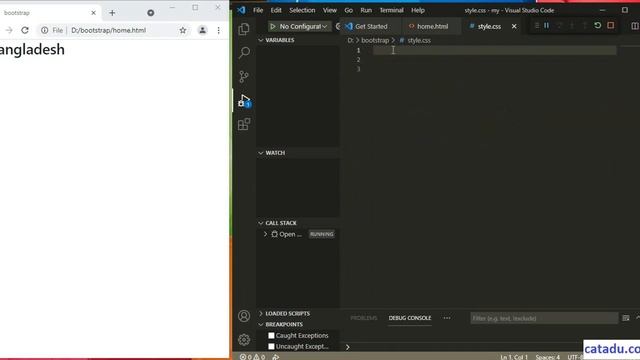Click the VS Code logo icon

pyautogui.click(x=241, y=10)
